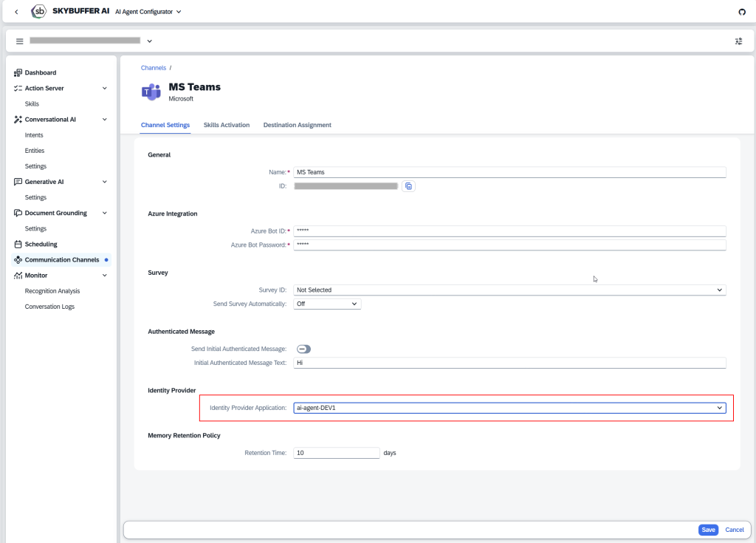Open the Survey ID dropdown
Viewport: 756px width, 543px height.
pyautogui.click(x=509, y=290)
